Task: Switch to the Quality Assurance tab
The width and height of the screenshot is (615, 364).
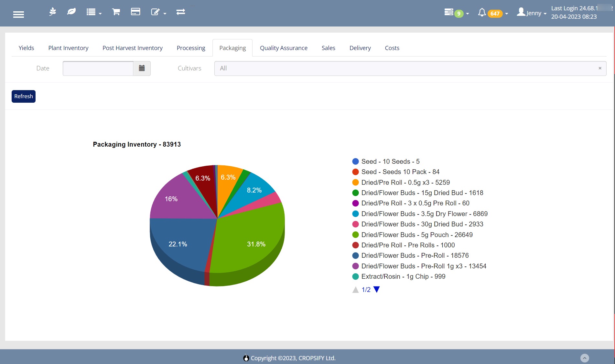Action: 284,48
